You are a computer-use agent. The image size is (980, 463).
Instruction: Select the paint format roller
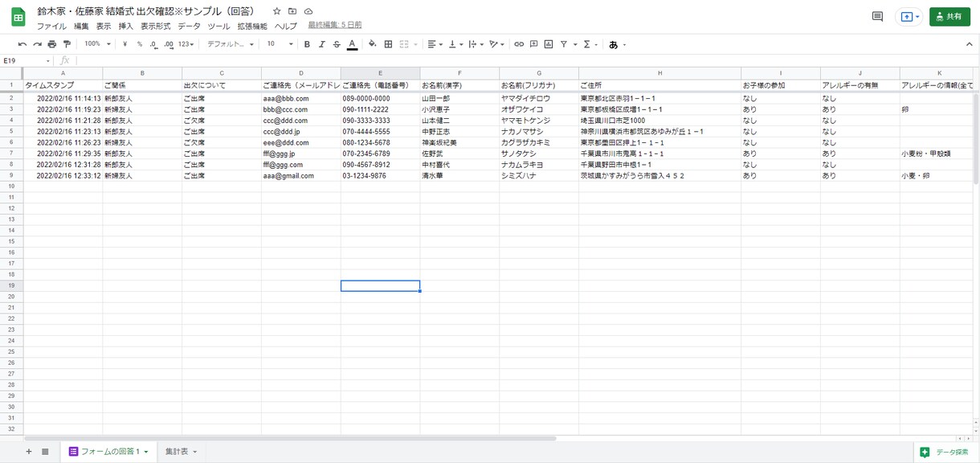coord(67,44)
